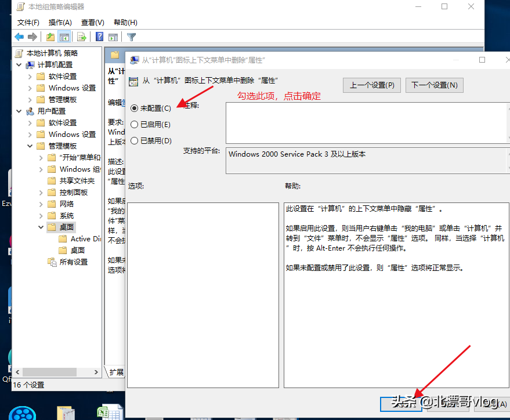Image resolution: width=510 pixels, height=420 pixels.
Task: Select the 系统 tree item
Action: (x=67, y=216)
